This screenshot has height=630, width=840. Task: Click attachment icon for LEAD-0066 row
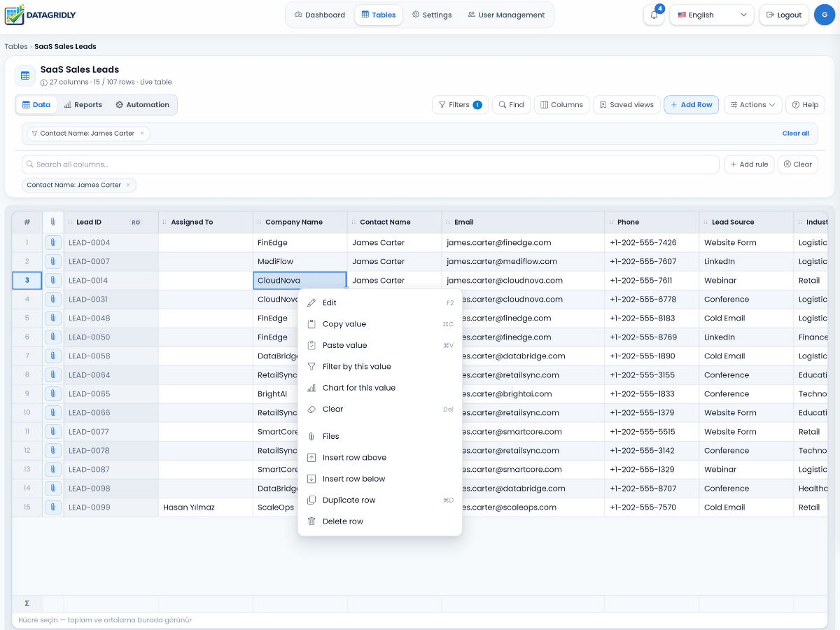coord(52,412)
